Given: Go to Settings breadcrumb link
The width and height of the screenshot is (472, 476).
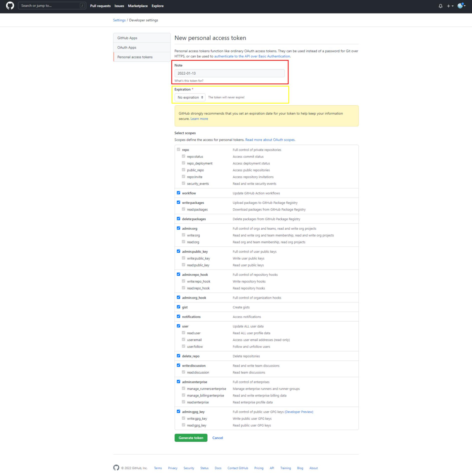Looking at the screenshot, I should click(119, 20).
